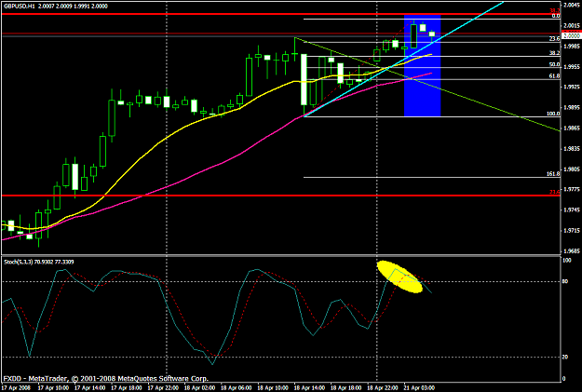This screenshot has height=392, width=582.
Task: Click the 17 Apr 2008 date label
Action: 16,388
